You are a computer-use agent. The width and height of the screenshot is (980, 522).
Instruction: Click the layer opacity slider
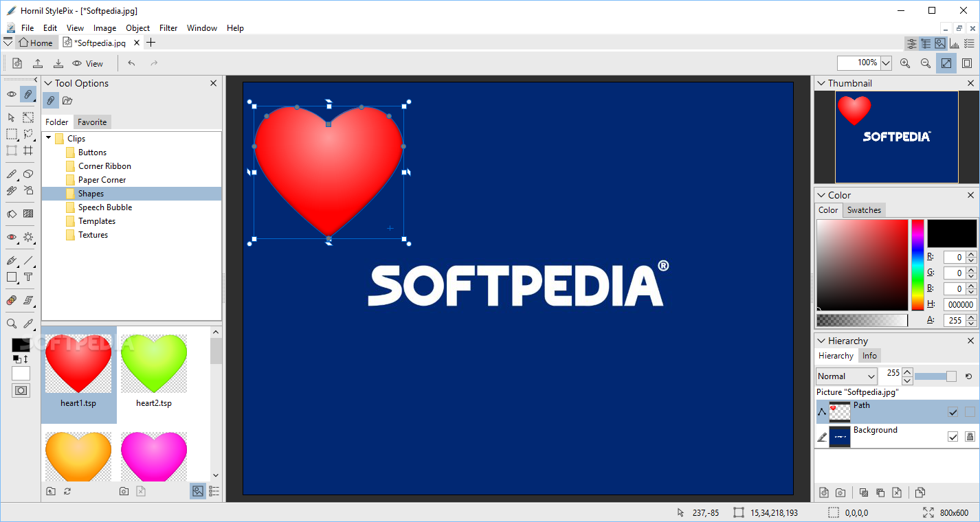pyautogui.click(x=935, y=376)
